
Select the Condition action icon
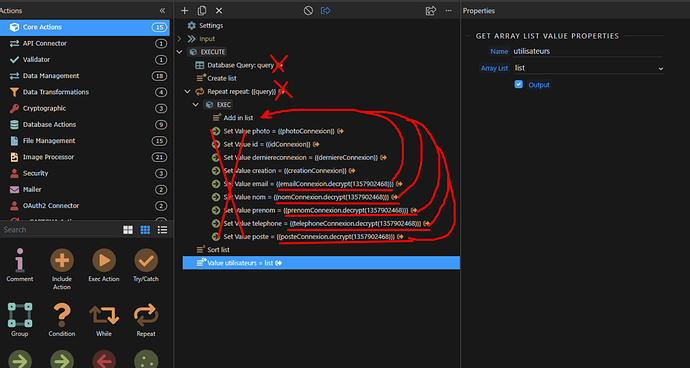[x=62, y=315]
